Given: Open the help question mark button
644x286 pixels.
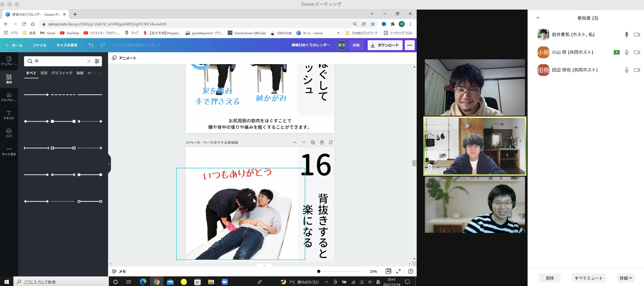Looking at the screenshot, I should tap(410, 271).
